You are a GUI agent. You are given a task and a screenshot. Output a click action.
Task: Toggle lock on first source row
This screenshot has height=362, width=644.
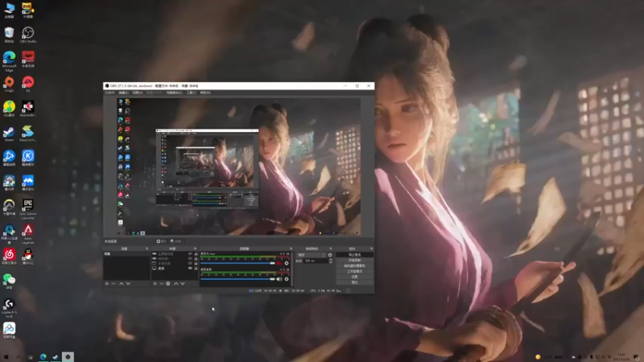pos(196,254)
